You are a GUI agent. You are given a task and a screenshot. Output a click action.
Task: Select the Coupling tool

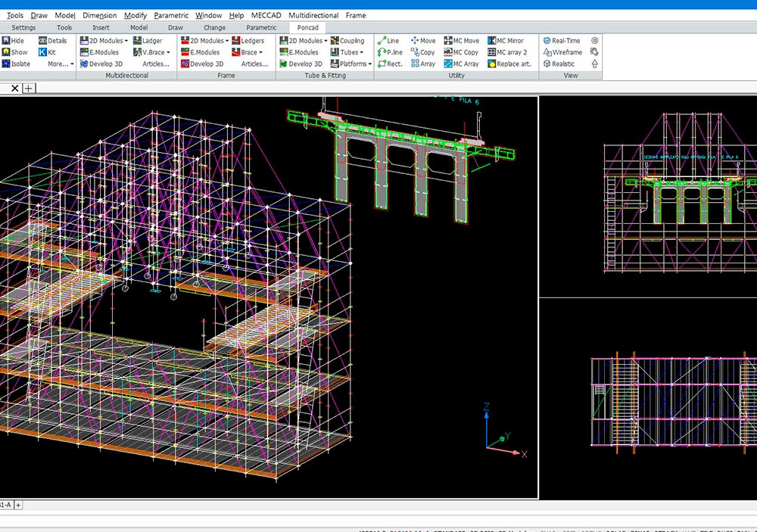[x=347, y=41]
